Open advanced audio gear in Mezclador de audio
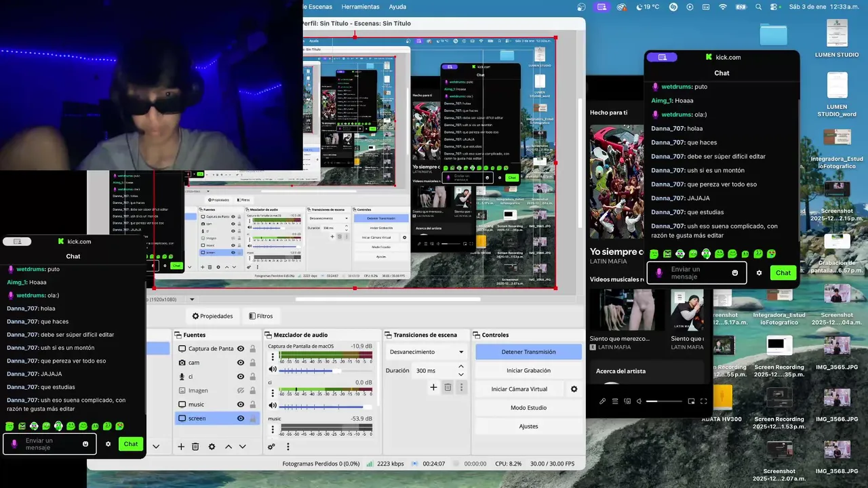Screen dimensions: 868x488 271,447
